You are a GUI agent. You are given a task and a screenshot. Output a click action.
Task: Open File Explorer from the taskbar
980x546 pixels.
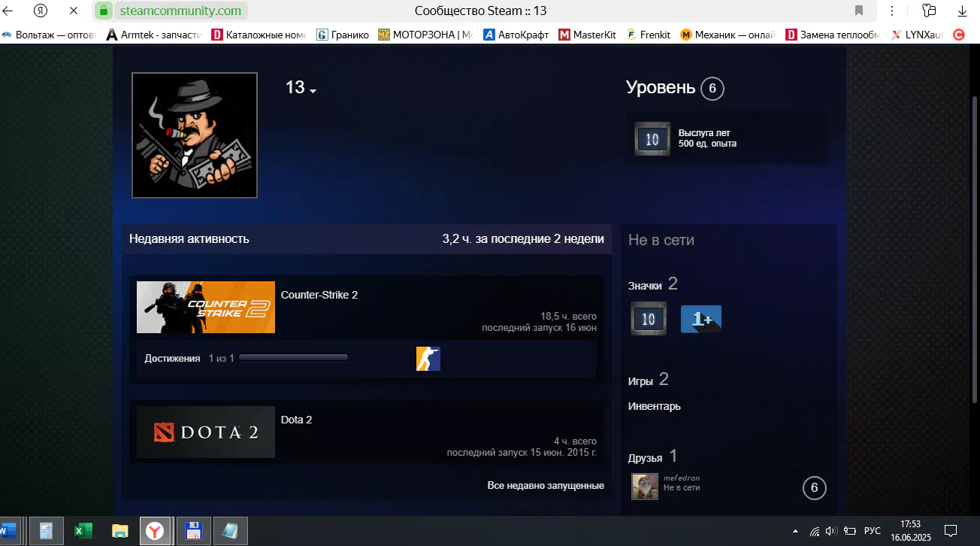click(x=119, y=531)
